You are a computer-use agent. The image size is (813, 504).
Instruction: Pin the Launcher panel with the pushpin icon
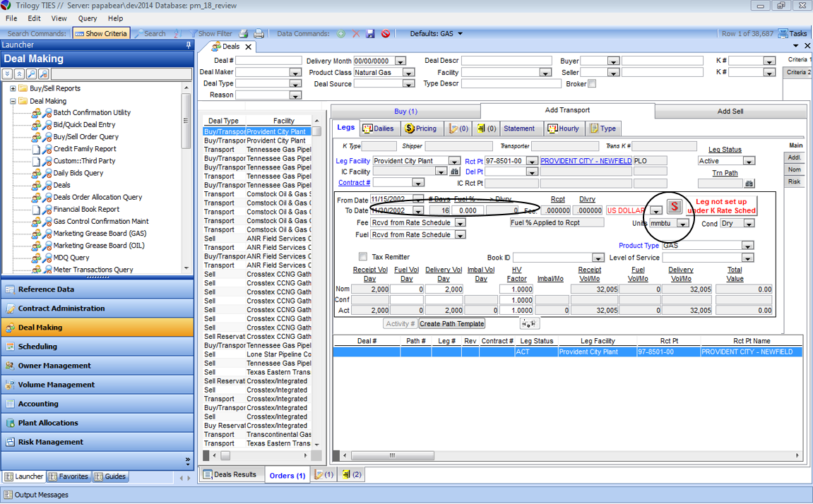pos(188,45)
